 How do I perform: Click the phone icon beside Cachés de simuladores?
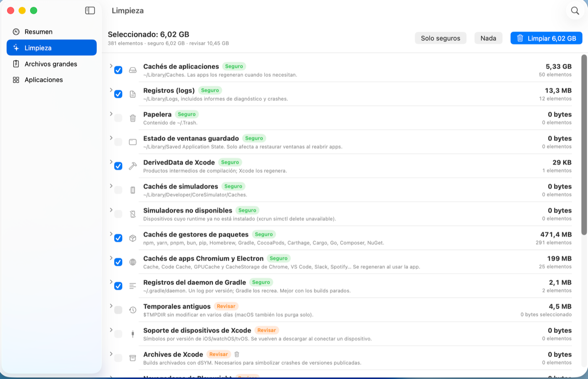(133, 190)
